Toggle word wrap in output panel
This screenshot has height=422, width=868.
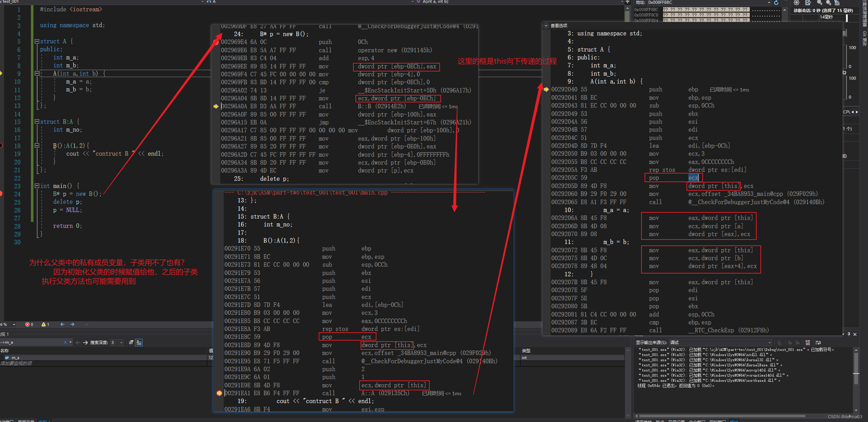tap(818, 343)
